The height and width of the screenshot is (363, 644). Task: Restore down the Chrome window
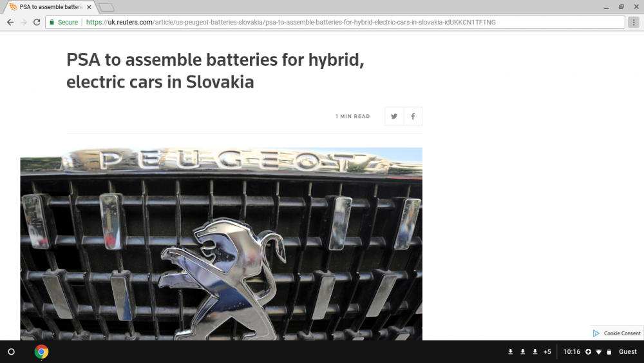click(x=621, y=7)
